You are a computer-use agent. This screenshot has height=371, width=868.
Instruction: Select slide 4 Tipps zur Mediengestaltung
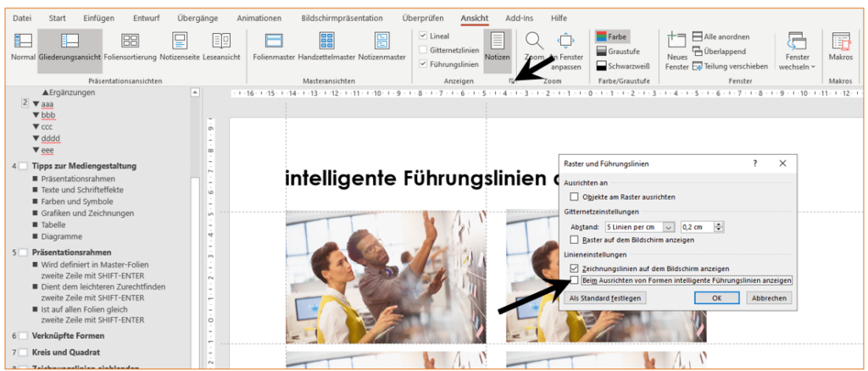point(84,166)
